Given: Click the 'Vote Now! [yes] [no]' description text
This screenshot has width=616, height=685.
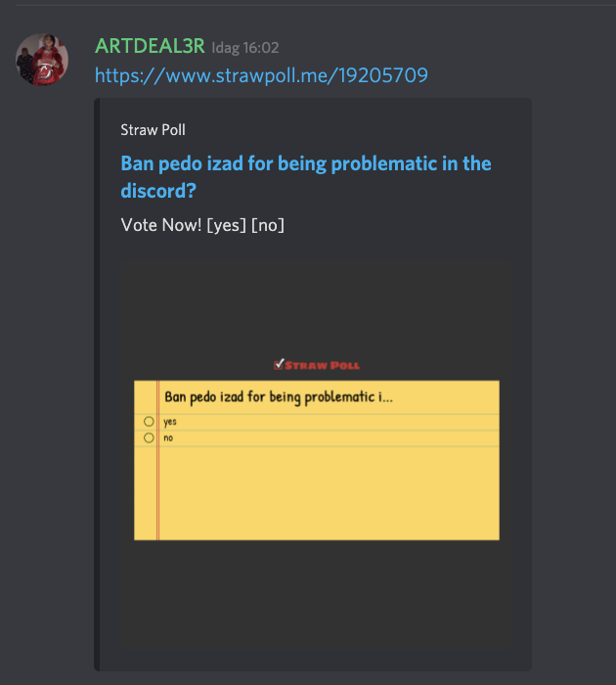Looking at the screenshot, I should pyautogui.click(x=202, y=225).
